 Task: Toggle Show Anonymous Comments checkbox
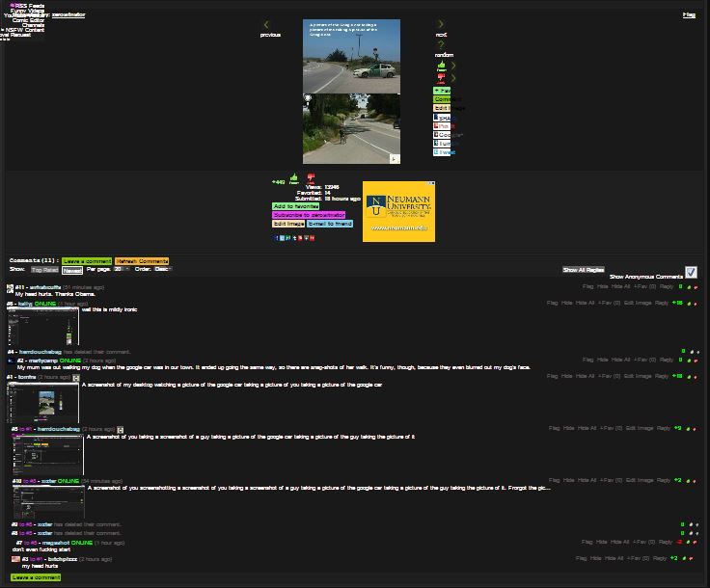pyautogui.click(x=691, y=273)
